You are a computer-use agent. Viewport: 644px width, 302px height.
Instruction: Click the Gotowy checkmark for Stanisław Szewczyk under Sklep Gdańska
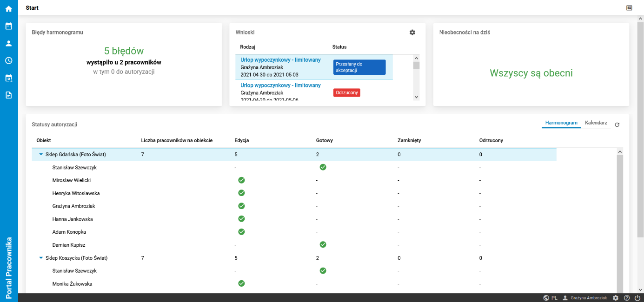click(x=323, y=167)
